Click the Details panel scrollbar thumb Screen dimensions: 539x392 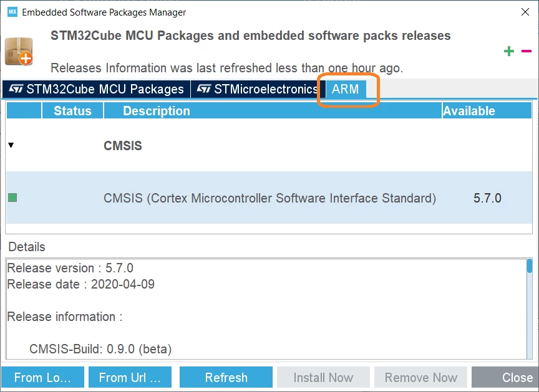click(x=530, y=266)
